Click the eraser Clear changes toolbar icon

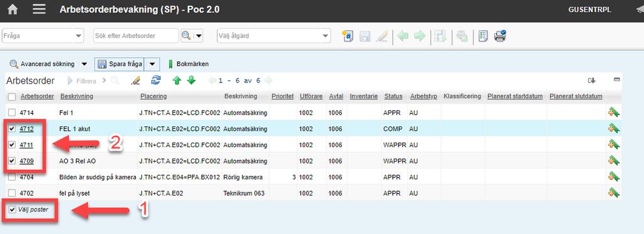[382, 36]
